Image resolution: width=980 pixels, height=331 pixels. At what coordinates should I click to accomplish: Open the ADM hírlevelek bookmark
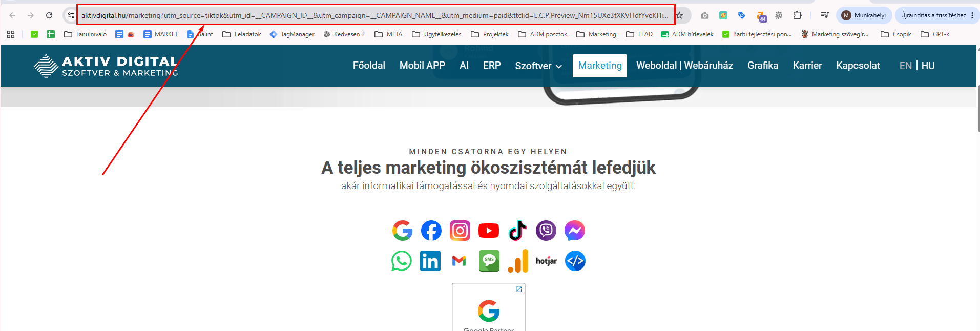point(687,34)
